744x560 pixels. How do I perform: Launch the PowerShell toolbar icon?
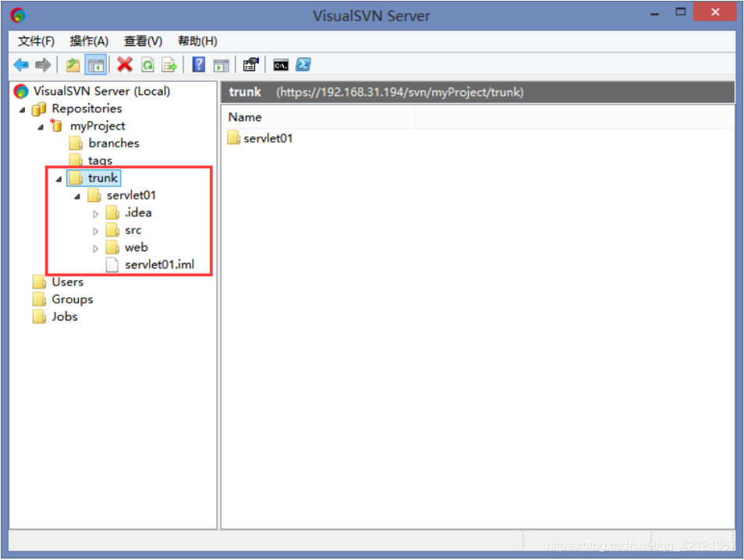tap(303, 65)
